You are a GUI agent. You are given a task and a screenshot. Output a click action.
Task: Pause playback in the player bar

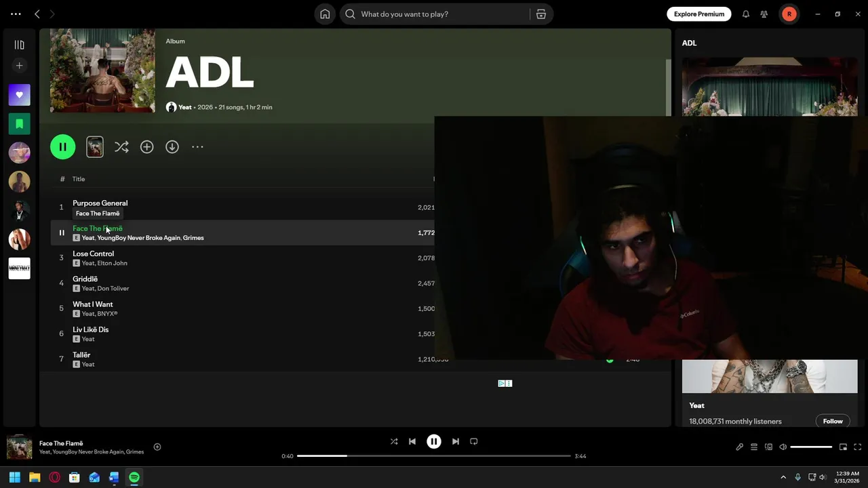(434, 441)
